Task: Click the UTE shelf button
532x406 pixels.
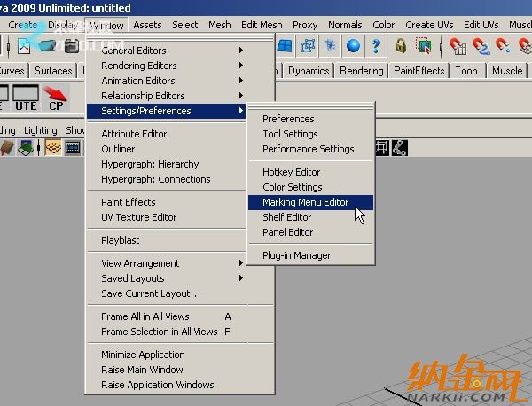Action: click(26, 98)
